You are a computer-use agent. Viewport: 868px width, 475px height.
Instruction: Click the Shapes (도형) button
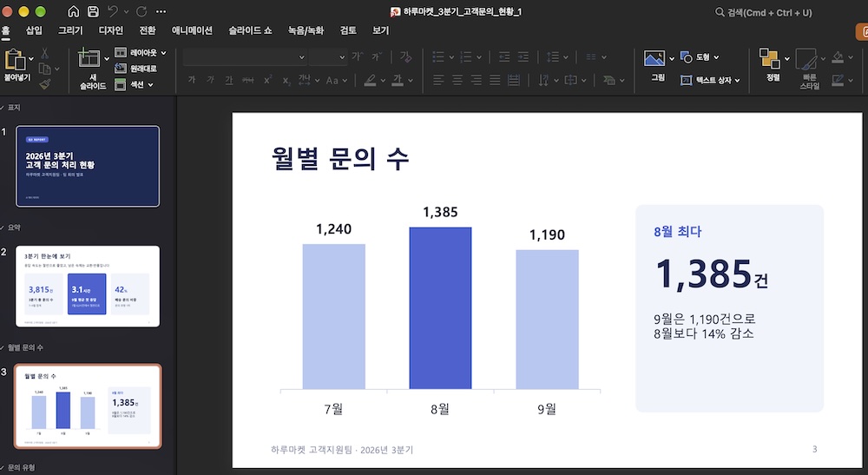tap(699, 57)
